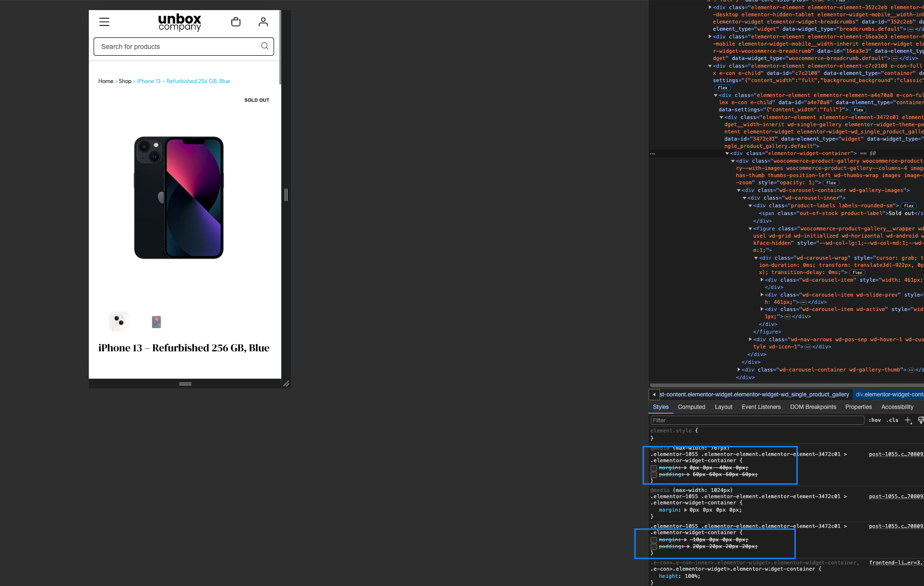924x586 pixels.
Task: Click the search magnifier icon
Action: pos(264,46)
